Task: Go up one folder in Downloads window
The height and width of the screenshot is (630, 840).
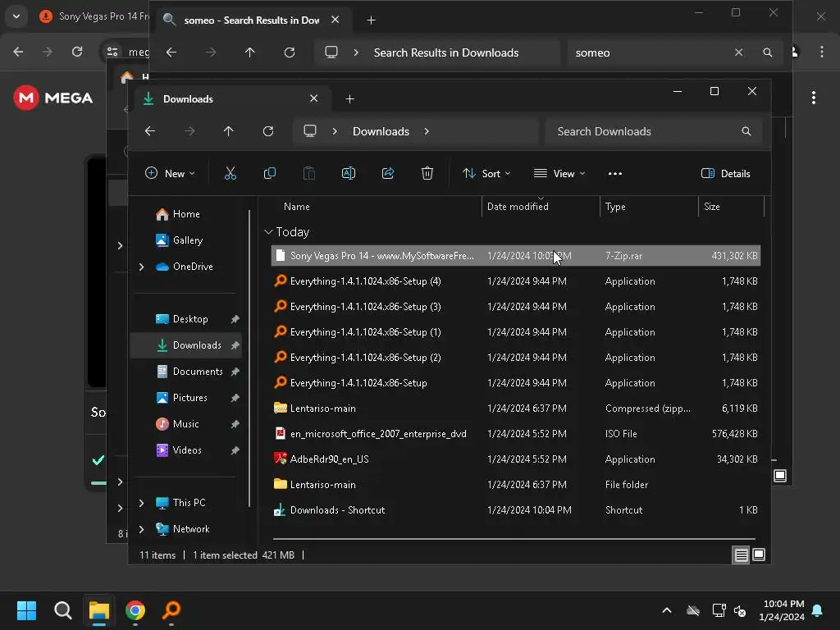Action: click(x=229, y=131)
